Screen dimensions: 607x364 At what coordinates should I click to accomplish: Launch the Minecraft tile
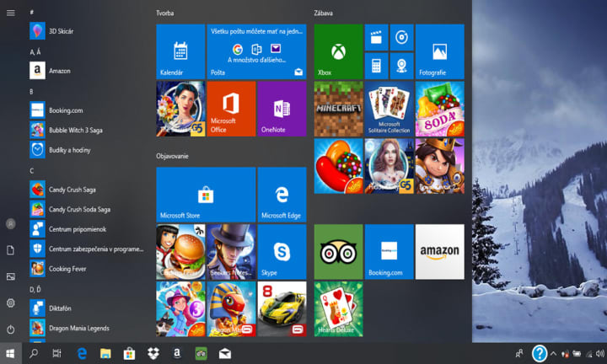[338, 109]
